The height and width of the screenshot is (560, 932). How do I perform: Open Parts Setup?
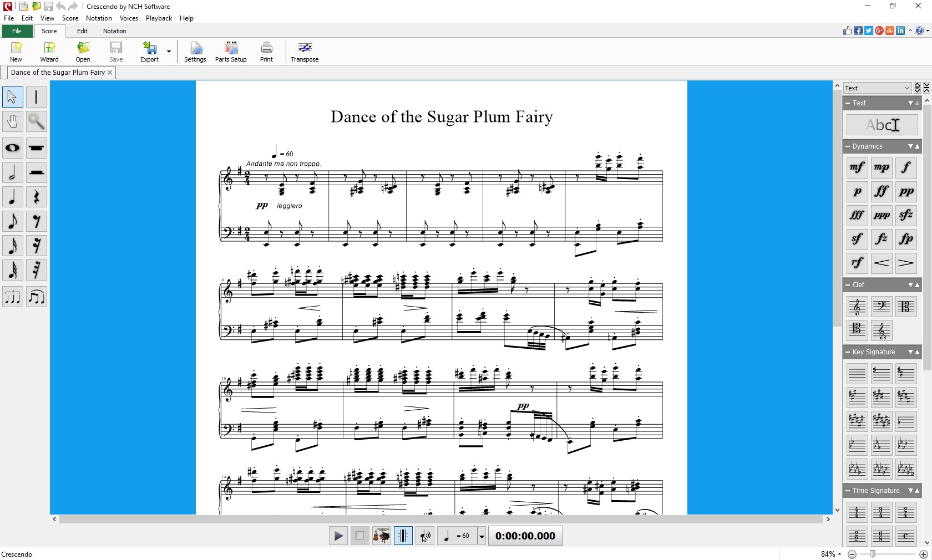[230, 51]
